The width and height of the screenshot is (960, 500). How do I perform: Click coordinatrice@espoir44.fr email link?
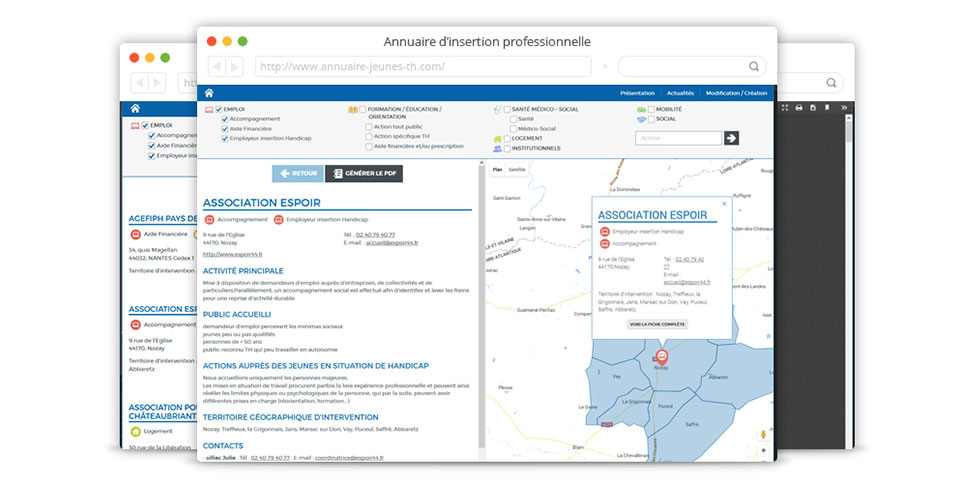tap(349, 458)
